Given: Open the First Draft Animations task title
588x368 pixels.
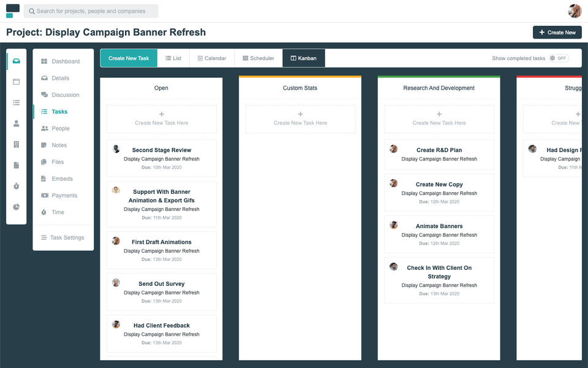Looking at the screenshot, I should tap(162, 242).
